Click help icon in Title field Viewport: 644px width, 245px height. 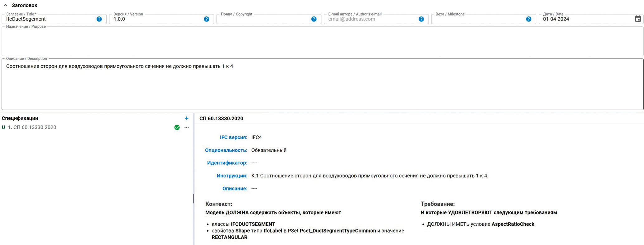point(99,19)
